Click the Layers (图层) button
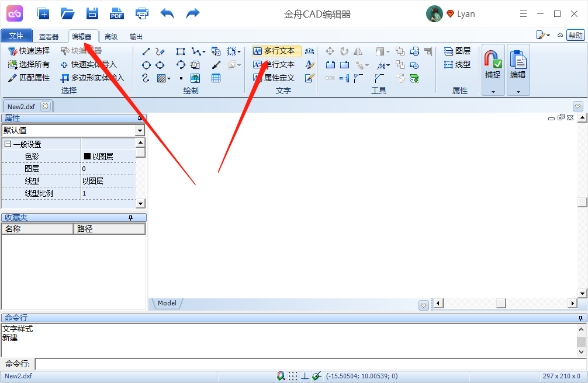Screen dimensions: 588x383 click(457, 51)
